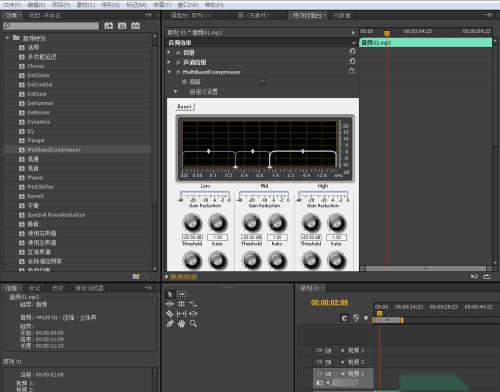The width and height of the screenshot is (500, 392).
Task: Select the Ripple Edit tool
Action: coord(170,304)
